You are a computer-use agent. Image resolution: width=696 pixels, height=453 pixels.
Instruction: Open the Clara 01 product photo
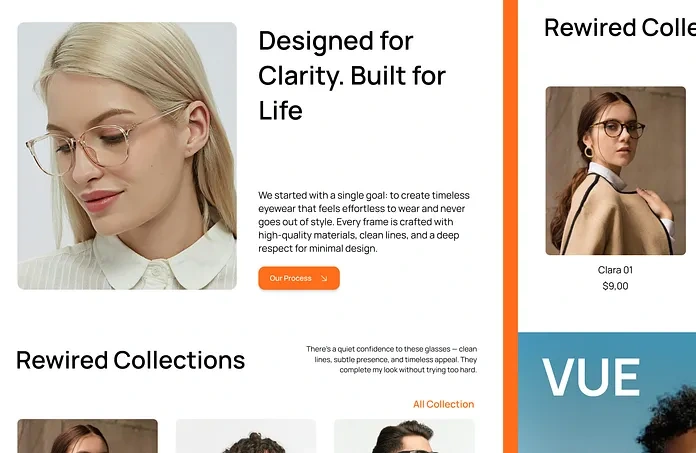click(x=615, y=171)
